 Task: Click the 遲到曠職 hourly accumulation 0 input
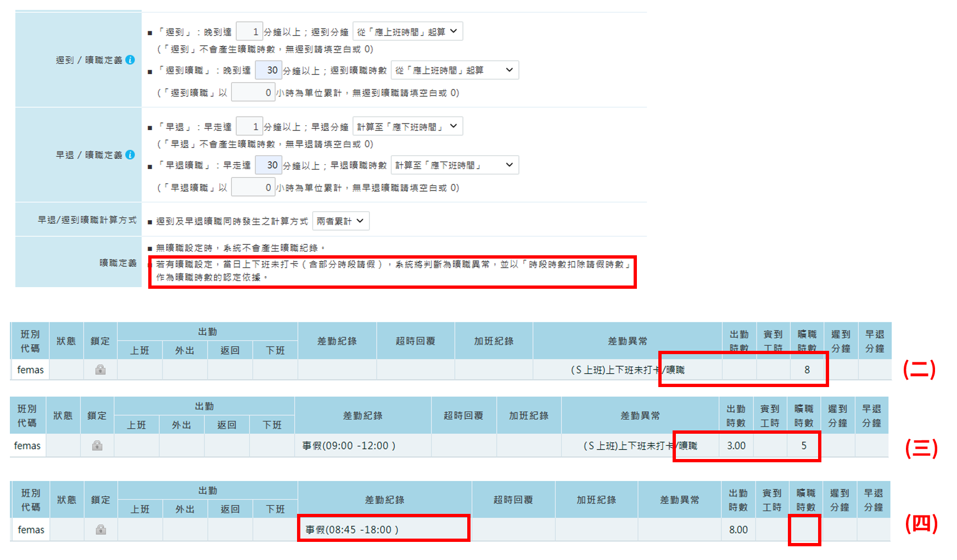tap(253, 92)
